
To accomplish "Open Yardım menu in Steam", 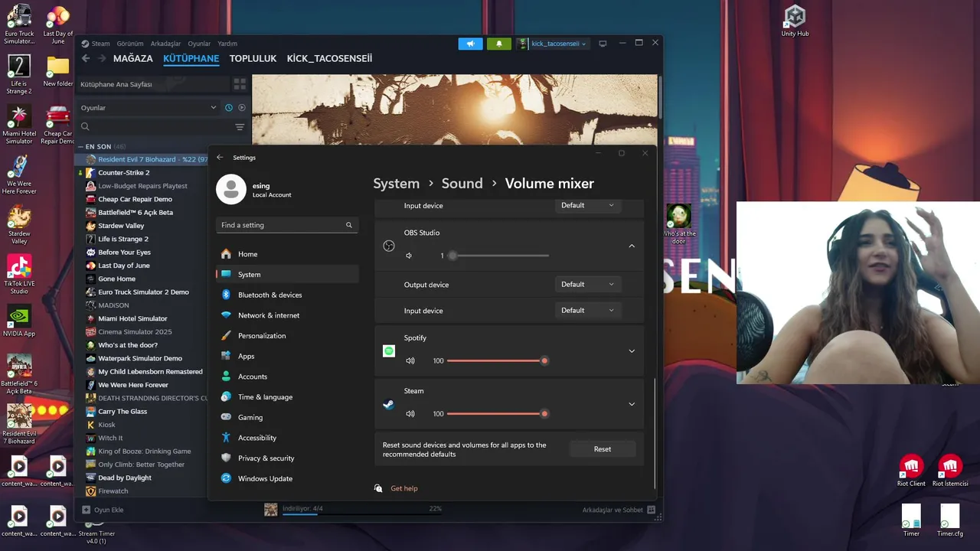I will click(227, 44).
